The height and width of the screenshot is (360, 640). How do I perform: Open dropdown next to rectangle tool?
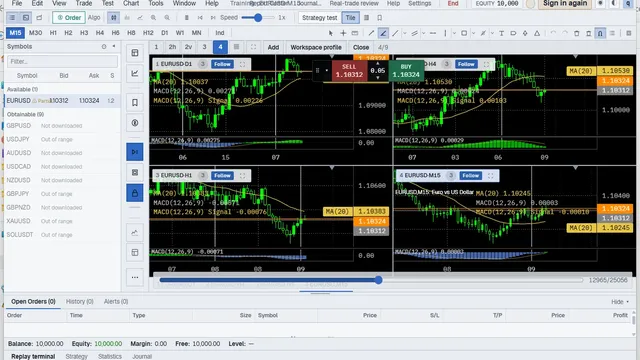[x=473, y=33]
